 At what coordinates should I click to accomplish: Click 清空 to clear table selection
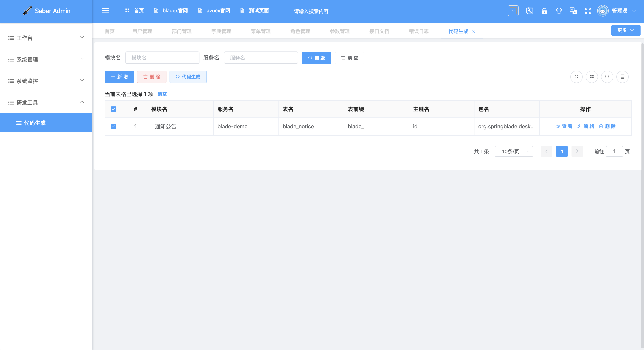162,94
